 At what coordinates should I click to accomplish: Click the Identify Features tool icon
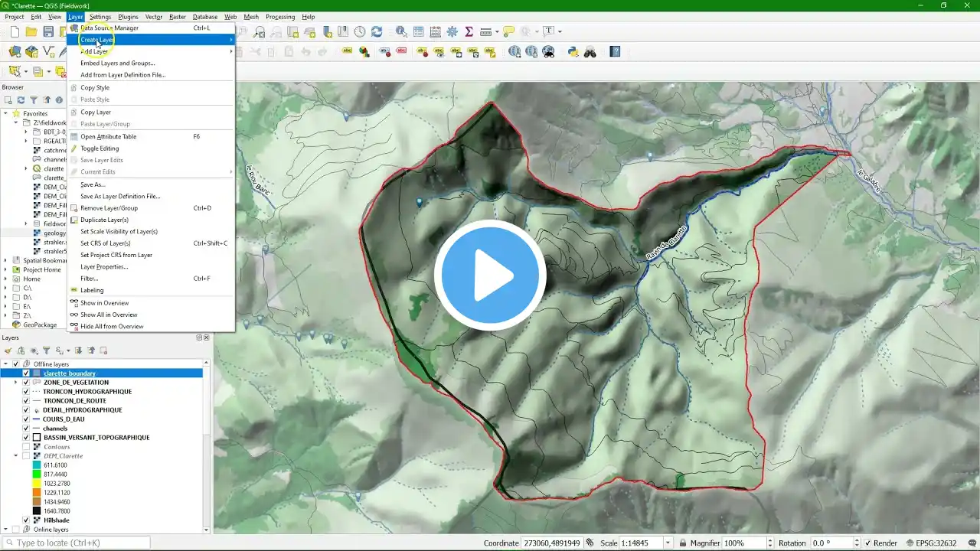[401, 31]
